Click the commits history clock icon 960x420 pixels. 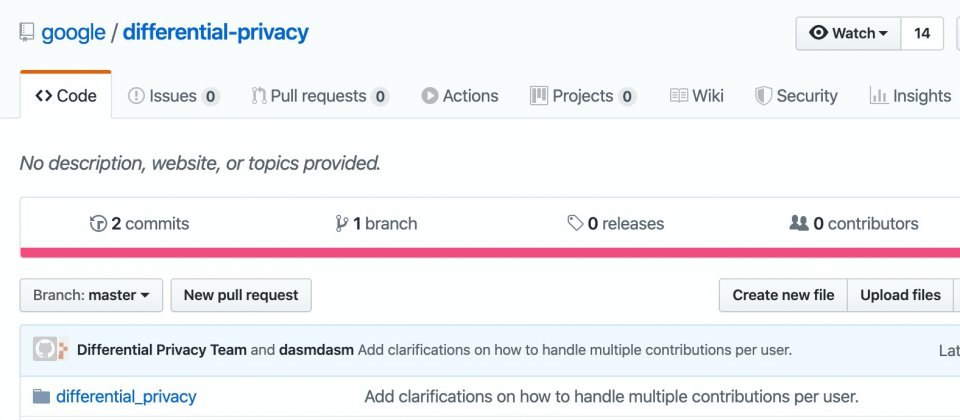point(98,224)
